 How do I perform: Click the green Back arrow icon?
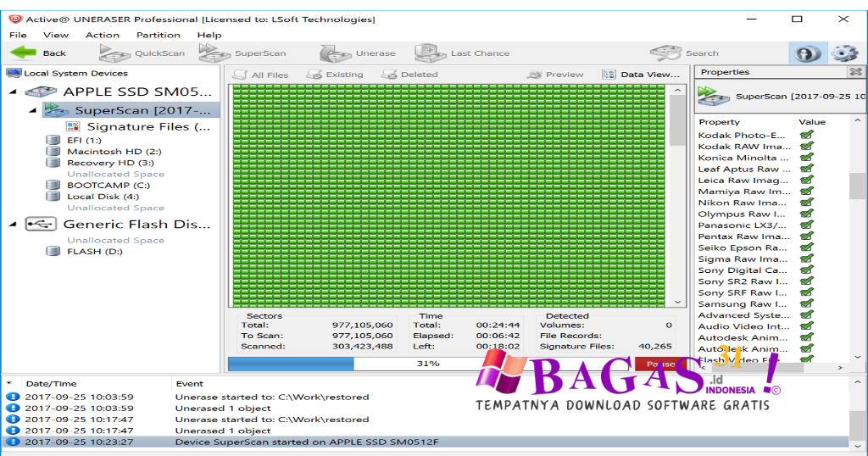coord(23,53)
